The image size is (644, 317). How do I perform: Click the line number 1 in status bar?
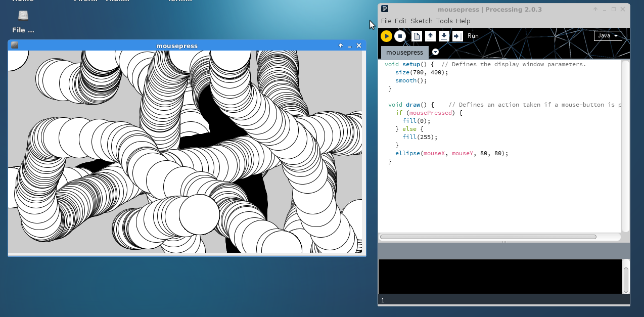383,300
